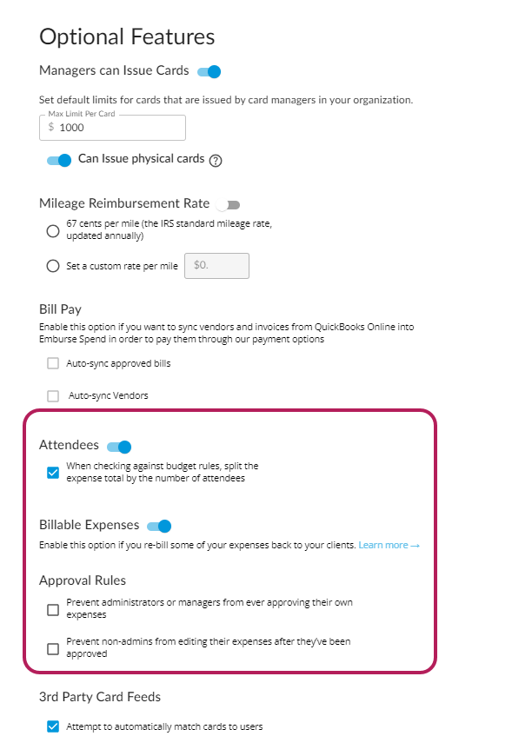The image size is (532, 756).
Task: Toggle Managers can Issue Cards switch
Action: click(x=209, y=72)
